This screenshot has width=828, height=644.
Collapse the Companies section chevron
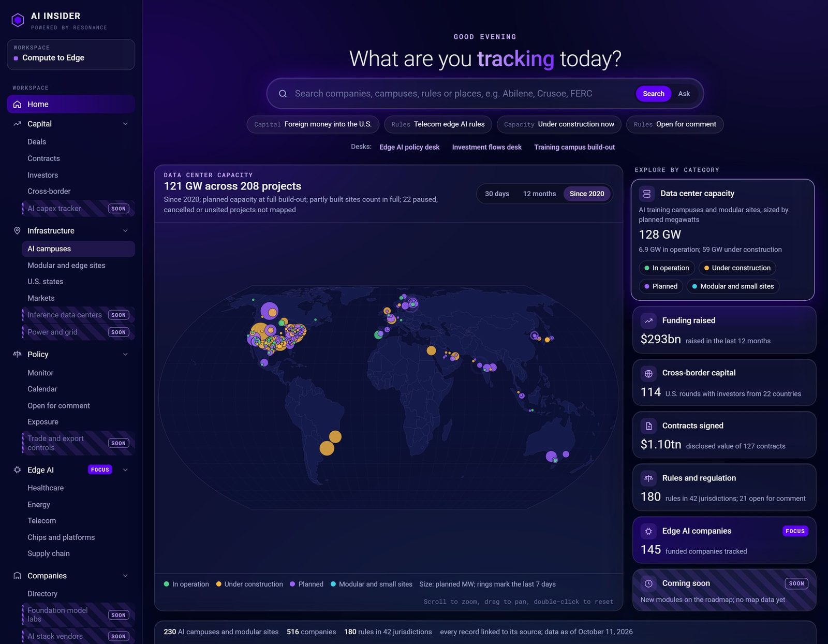tap(125, 576)
